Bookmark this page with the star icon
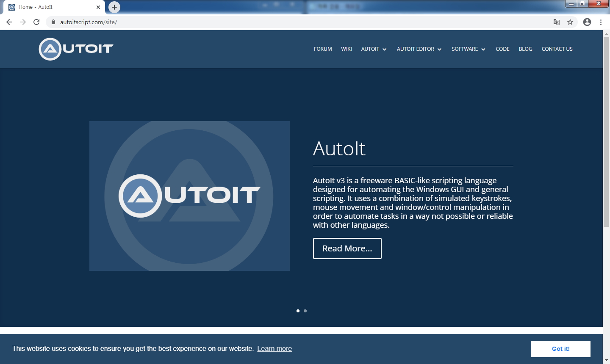 pyautogui.click(x=570, y=22)
